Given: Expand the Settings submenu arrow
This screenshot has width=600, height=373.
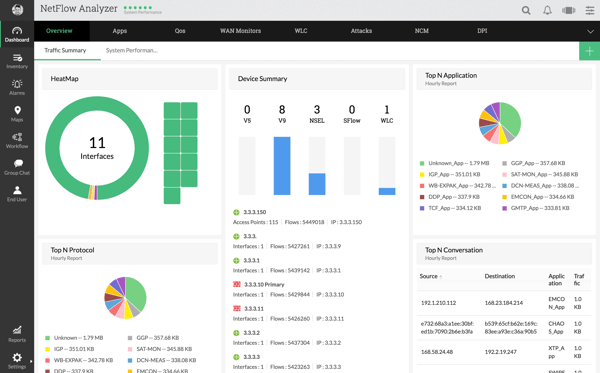Looking at the screenshot, I should pyautogui.click(x=31, y=361).
